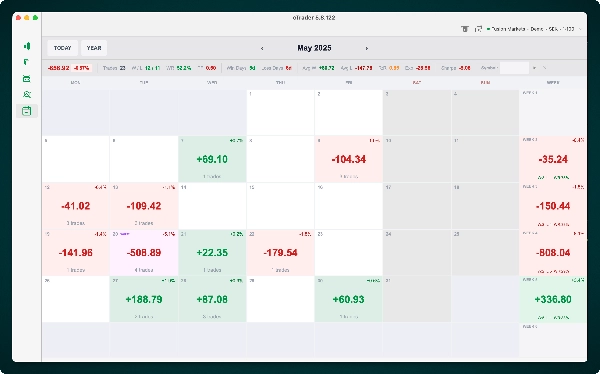Open the day showing -104.34 loss

point(349,159)
